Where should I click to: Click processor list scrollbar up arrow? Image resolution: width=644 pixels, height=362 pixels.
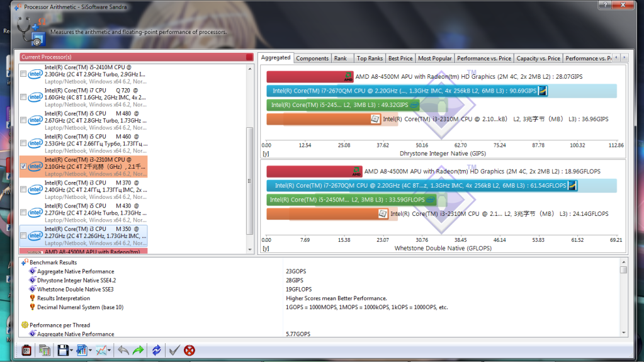[250, 69]
